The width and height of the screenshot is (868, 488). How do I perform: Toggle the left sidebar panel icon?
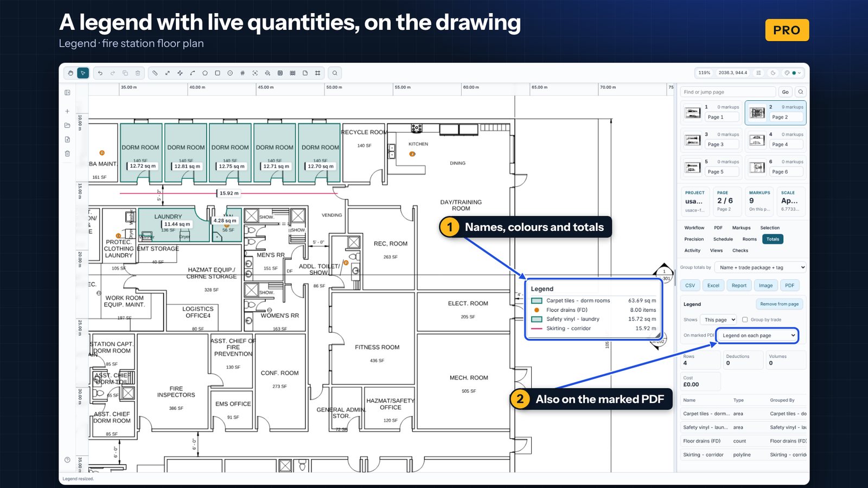[x=67, y=93]
